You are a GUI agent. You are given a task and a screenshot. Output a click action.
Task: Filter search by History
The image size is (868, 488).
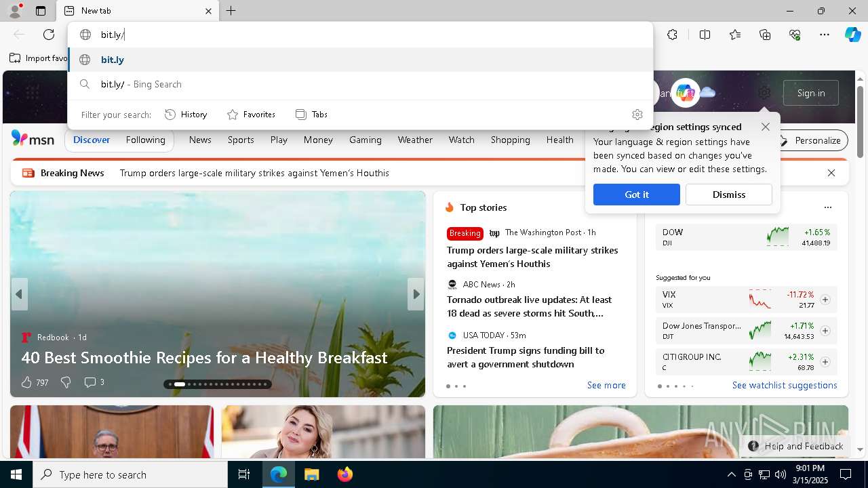click(186, 115)
